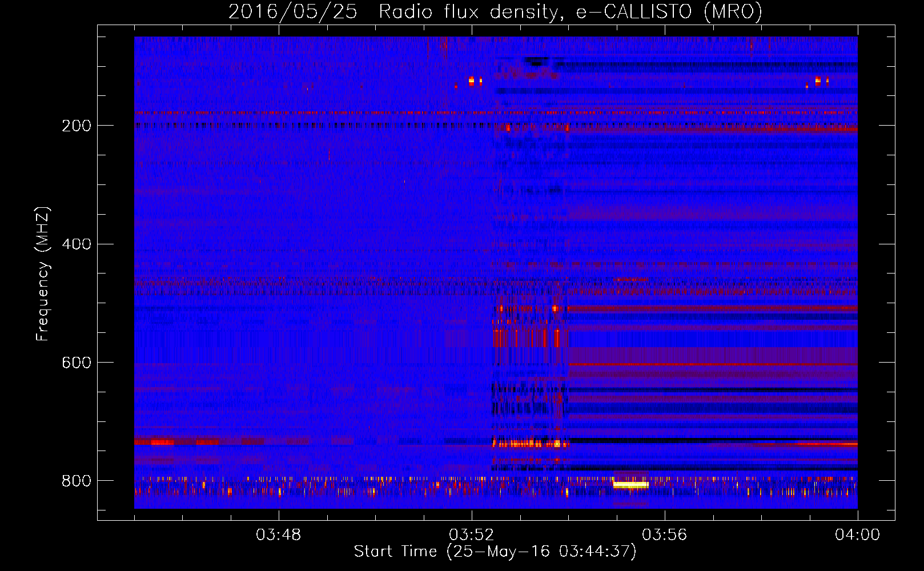
Task: Click the bright yellow burst bar near 800 MHz
Action: coord(630,485)
